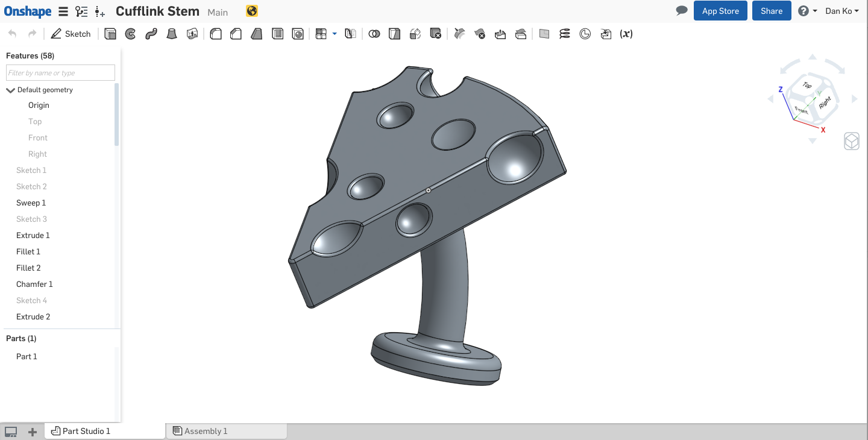Collapse the Default geometry group
Image resolution: width=868 pixels, height=440 pixels.
click(x=10, y=90)
